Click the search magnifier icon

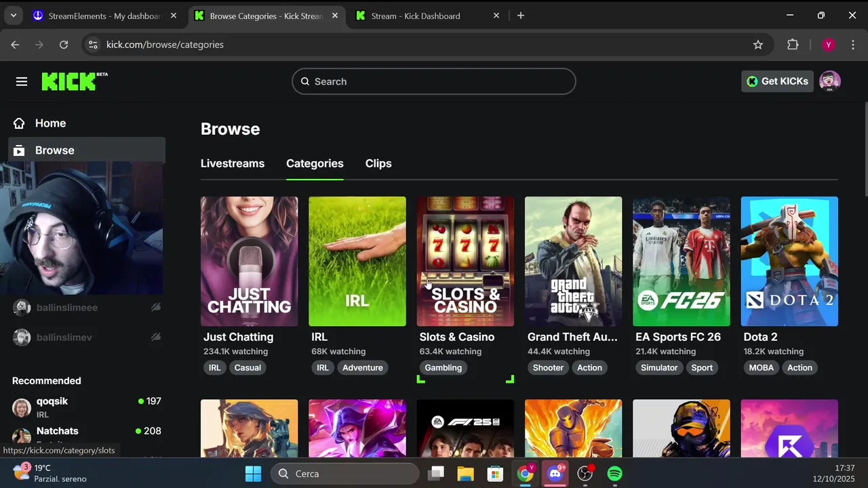point(305,81)
